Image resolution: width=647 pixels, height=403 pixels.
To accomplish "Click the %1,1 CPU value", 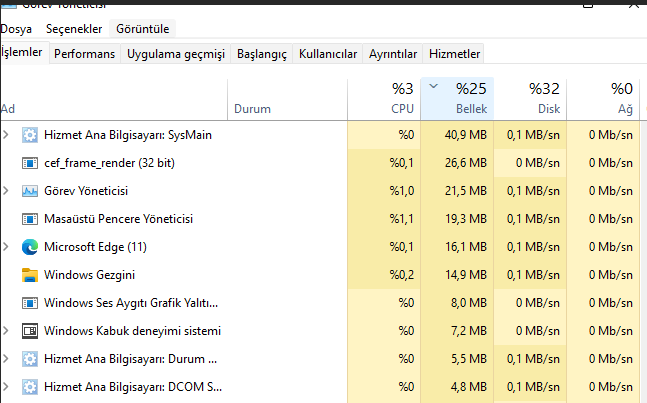I will (402, 219).
